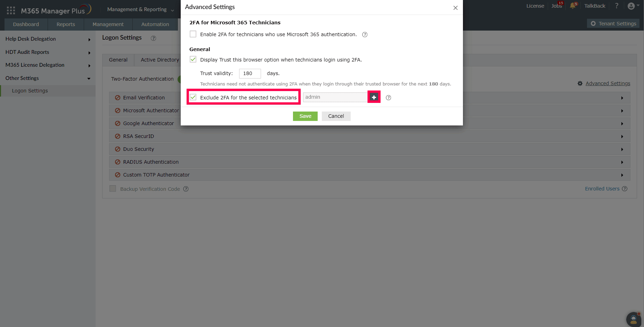644x327 pixels.
Task: Save the Advanced Settings
Action: [305, 116]
